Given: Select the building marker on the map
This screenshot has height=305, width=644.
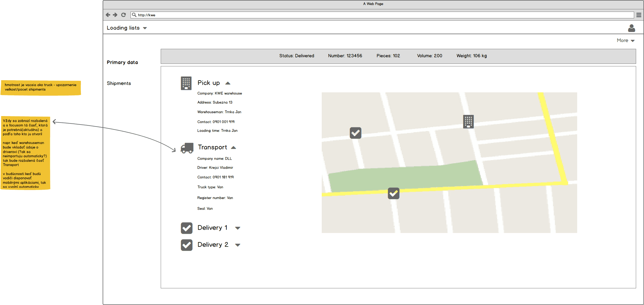Looking at the screenshot, I should tap(468, 121).
